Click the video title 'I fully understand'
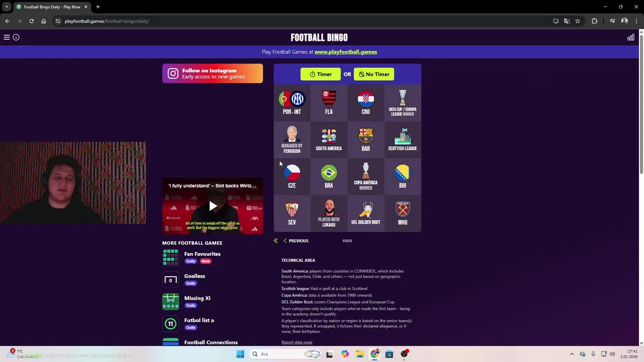The image size is (644, 362). [212, 186]
